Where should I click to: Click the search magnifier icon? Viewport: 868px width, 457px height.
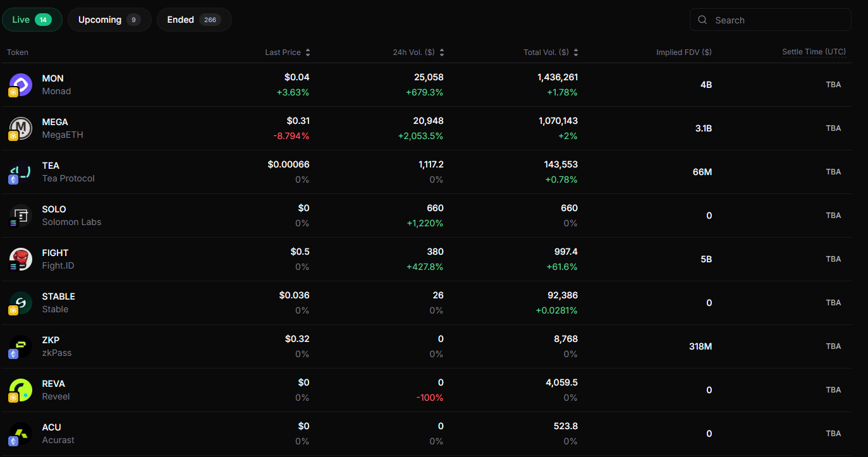click(702, 20)
